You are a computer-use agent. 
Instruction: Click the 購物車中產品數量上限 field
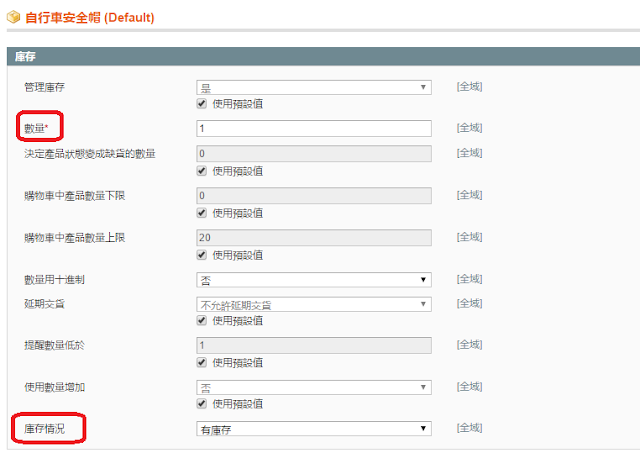314,238
